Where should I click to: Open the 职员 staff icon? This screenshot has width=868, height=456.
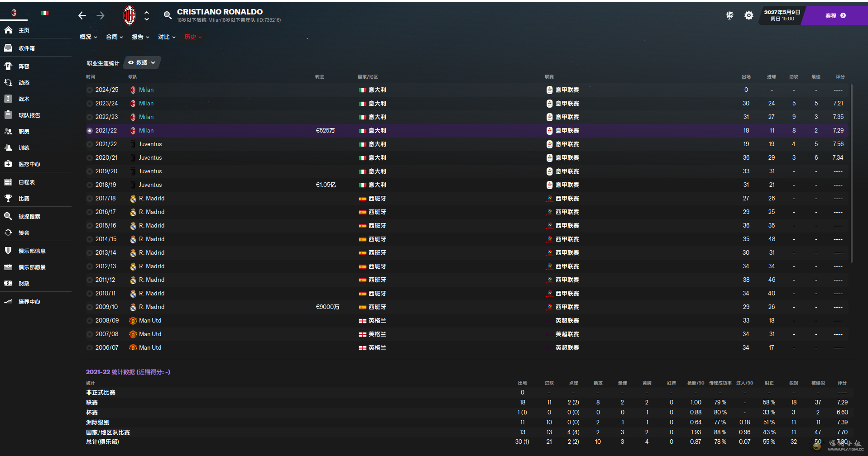pos(8,131)
